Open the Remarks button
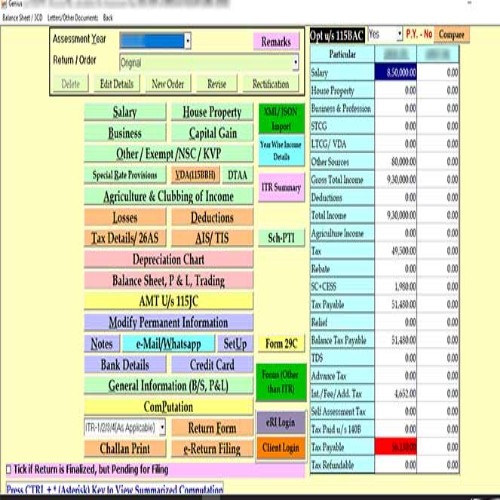Screen dimensions: 500x500 tap(276, 42)
